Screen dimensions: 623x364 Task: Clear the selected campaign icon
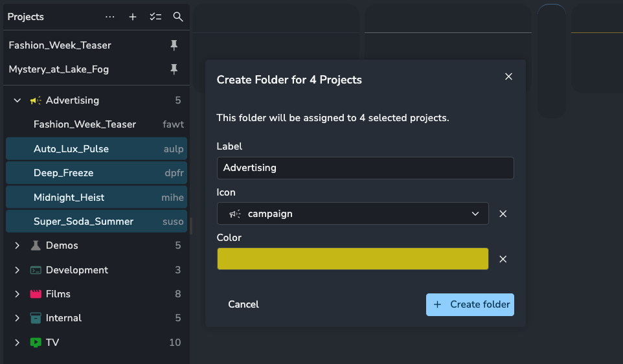pos(503,214)
